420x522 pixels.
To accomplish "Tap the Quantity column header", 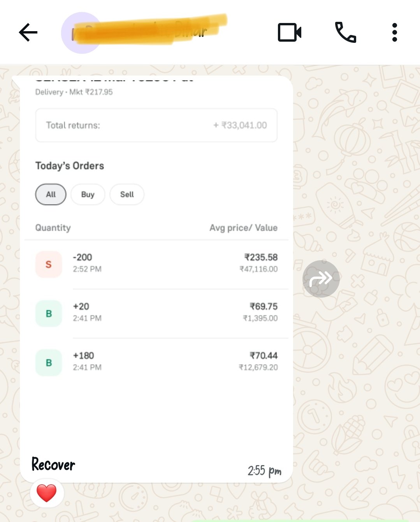I will pos(53,228).
